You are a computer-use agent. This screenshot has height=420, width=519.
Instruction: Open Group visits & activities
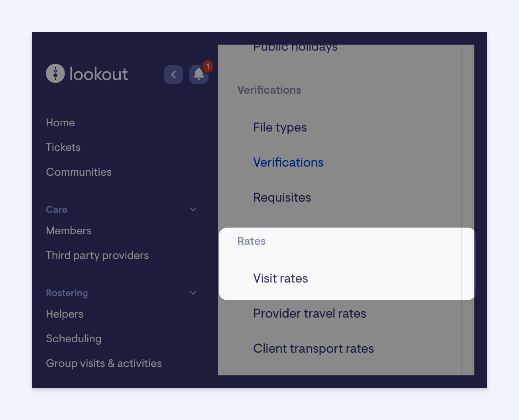coord(104,363)
